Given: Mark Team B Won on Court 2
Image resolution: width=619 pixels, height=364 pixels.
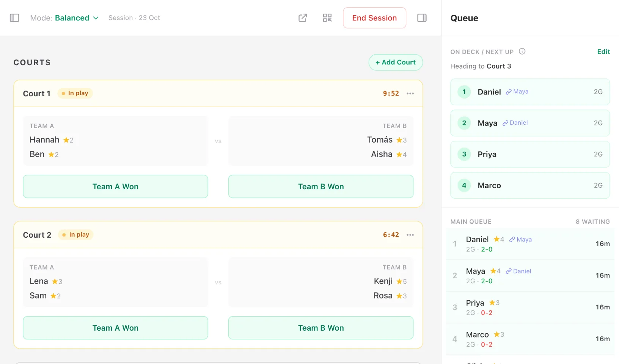Looking at the screenshot, I should [321, 328].
